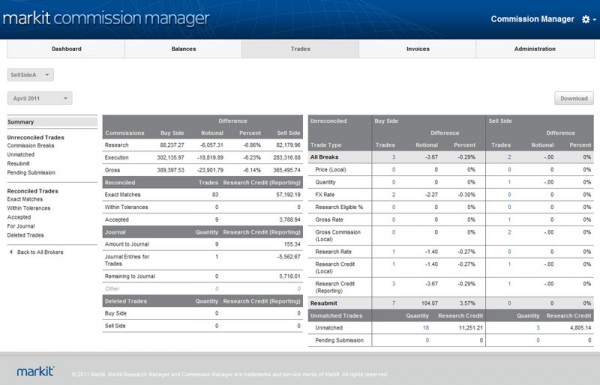Open Within Tolerances sidebar link
Viewport: 600px width, 385px height.
(x=29, y=208)
